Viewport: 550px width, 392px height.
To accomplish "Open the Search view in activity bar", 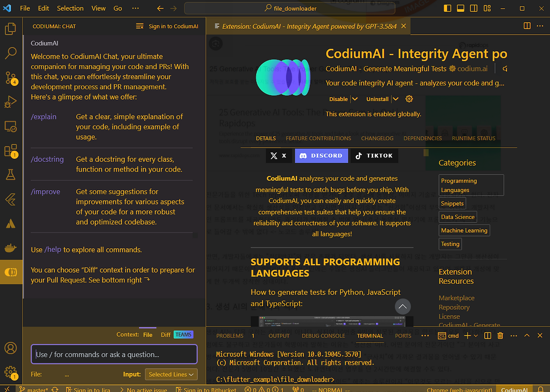I will coord(11,53).
